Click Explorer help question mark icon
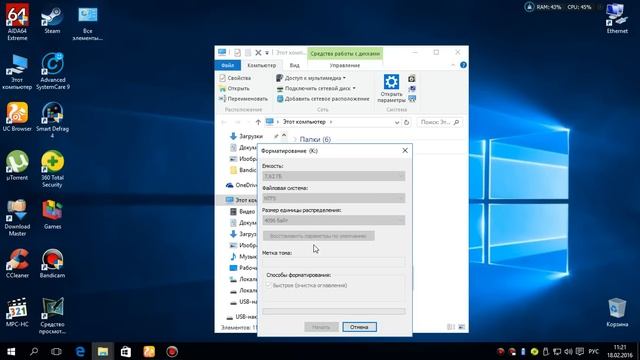This screenshot has height=360, width=640. [463, 65]
